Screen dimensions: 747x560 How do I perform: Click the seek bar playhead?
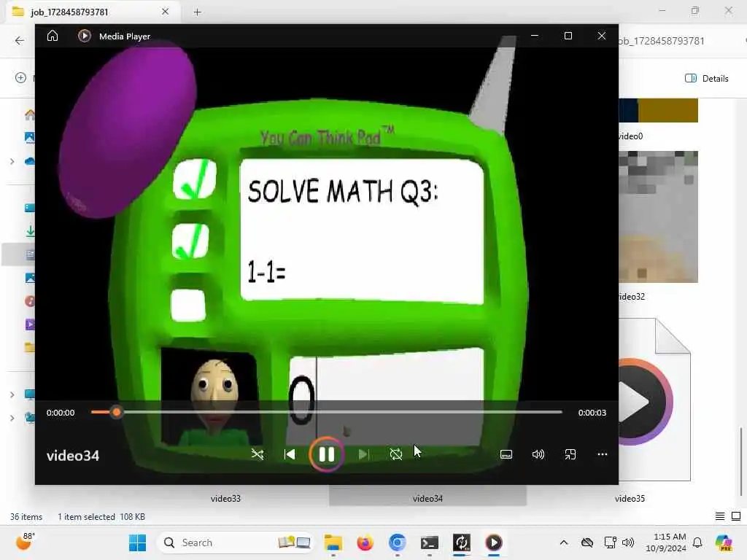(116, 412)
